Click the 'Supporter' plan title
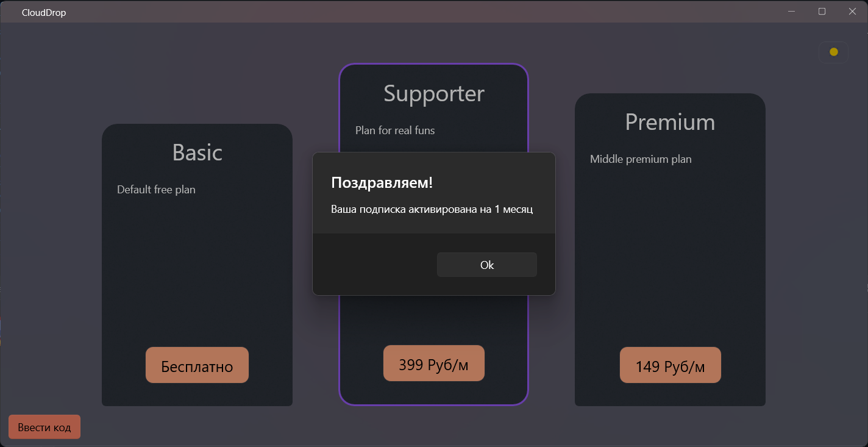868x447 pixels. (x=433, y=93)
